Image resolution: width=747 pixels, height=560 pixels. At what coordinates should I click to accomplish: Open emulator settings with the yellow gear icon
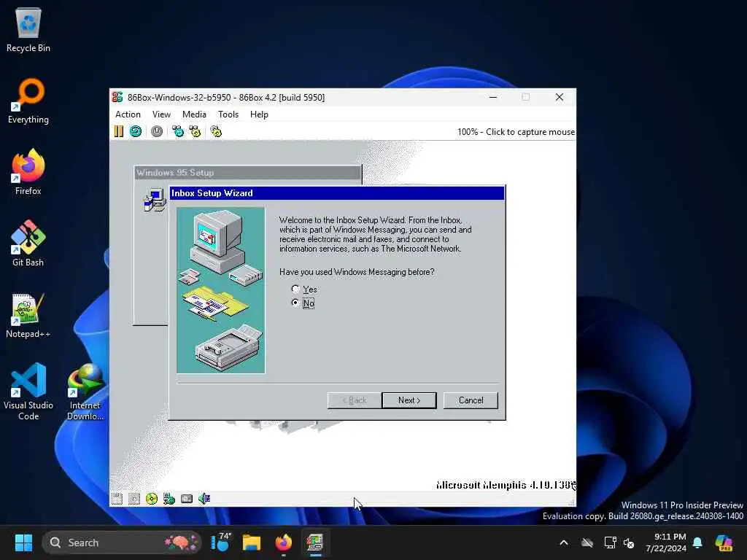point(216,131)
